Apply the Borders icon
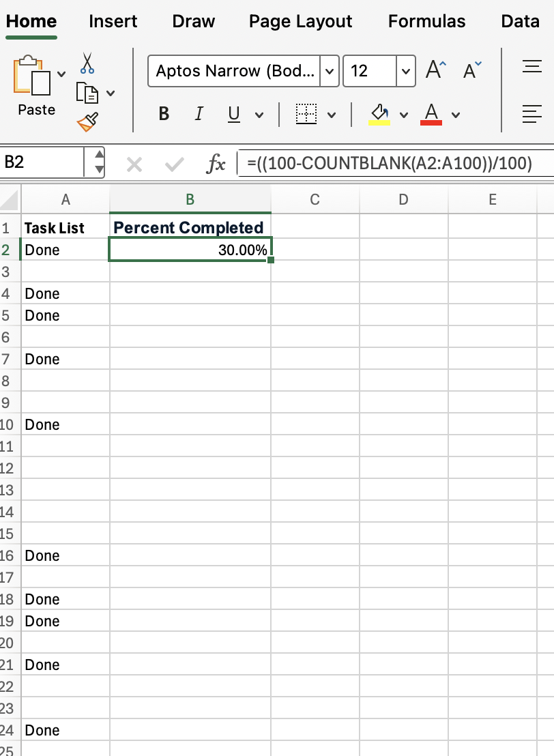 306,114
